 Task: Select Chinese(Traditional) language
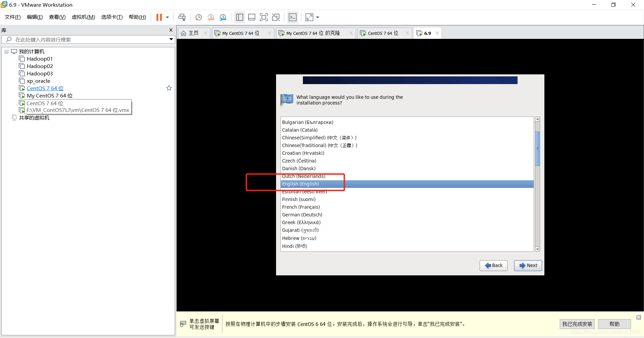(x=407, y=145)
